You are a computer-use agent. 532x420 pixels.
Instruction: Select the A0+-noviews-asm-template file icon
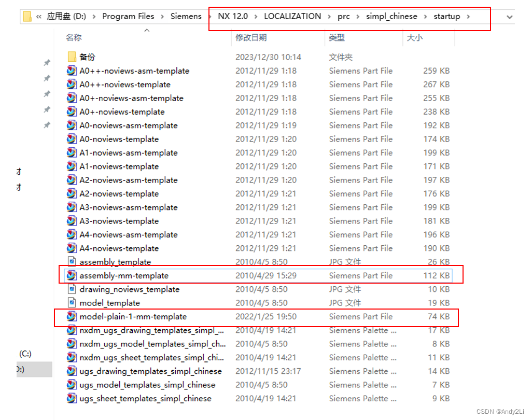pyautogui.click(x=72, y=97)
